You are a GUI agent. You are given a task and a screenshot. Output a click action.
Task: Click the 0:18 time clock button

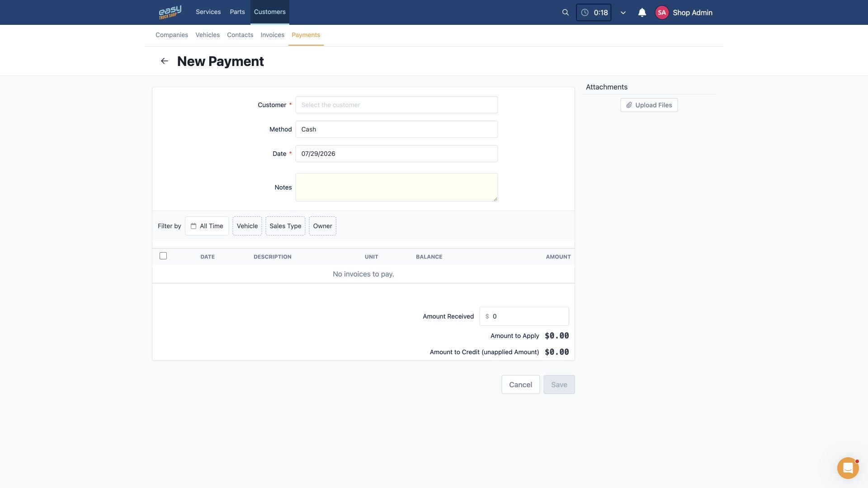click(594, 13)
